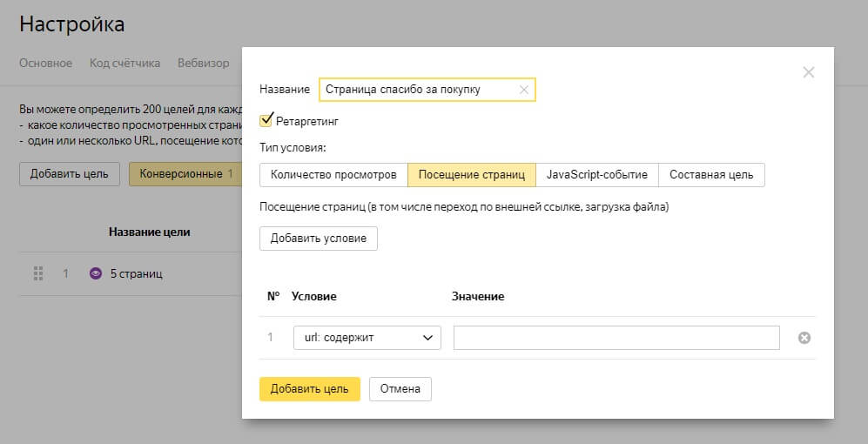Click the Конверсионные 1 filter button

click(x=186, y=174)
